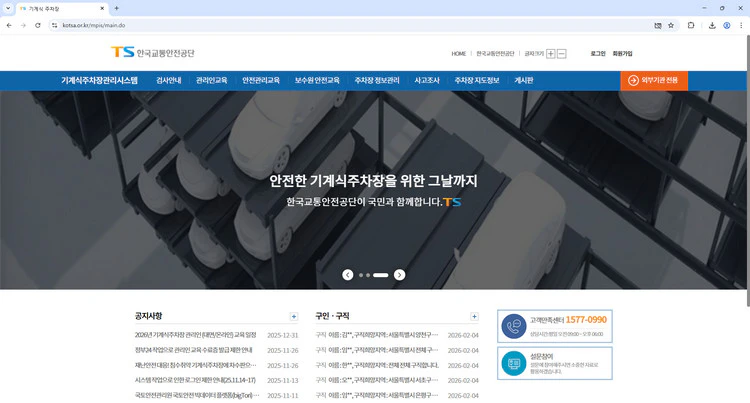Select the first carousel indicator dot
The height and width of the screenshot is (403, 750).
tap(361, 274)
